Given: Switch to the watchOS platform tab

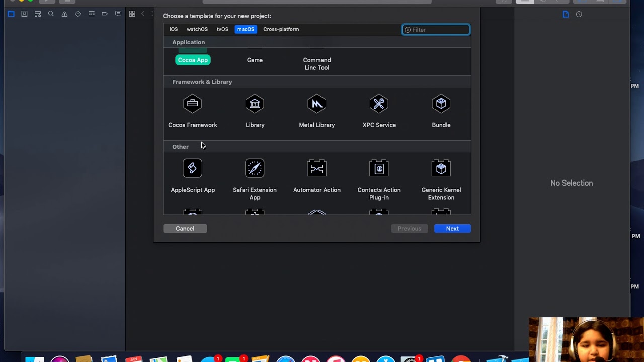Looking at the screenshot, I should pyautogui.click(x=197, y=29).
